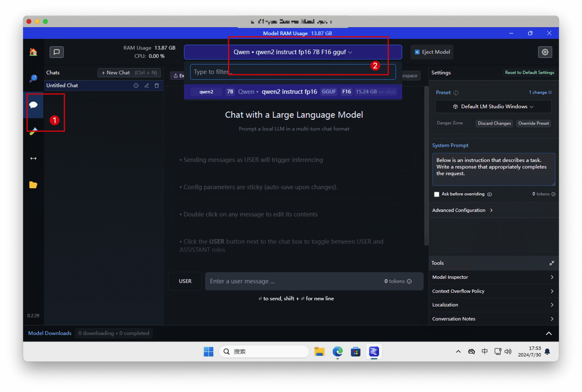
Task: Expand Advanced Configuration
Action: click(x=462, y=210)
